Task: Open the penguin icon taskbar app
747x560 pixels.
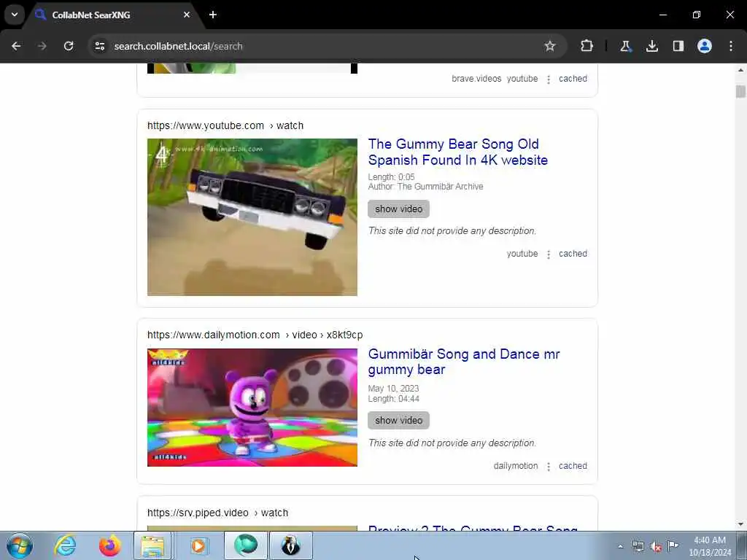Action: click(290, 545)
